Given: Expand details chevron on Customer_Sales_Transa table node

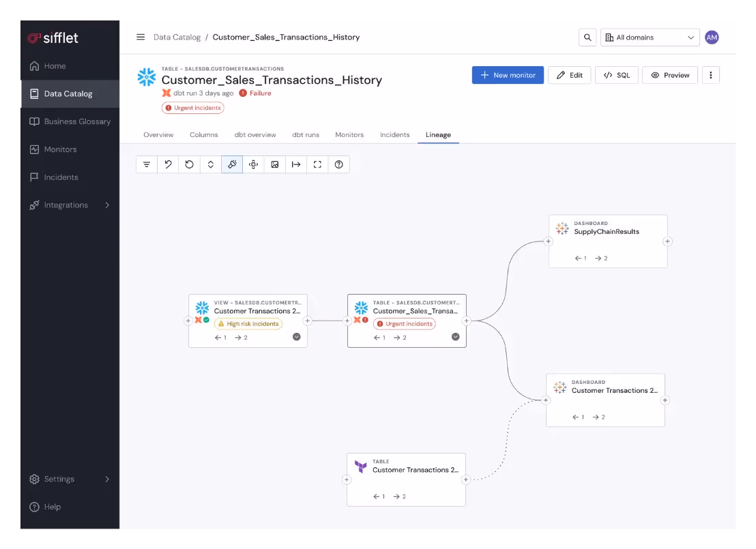Looking at the screenshot, I should pyautogui.click(x=456, y=337).
